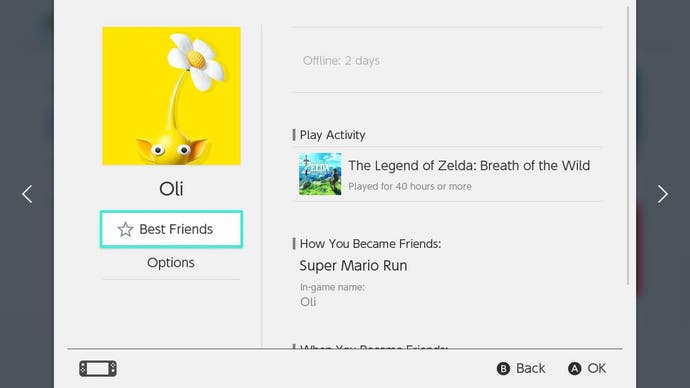
Task: Click the vertical scrollbar on the right
Action: click(x=628, y=145)
